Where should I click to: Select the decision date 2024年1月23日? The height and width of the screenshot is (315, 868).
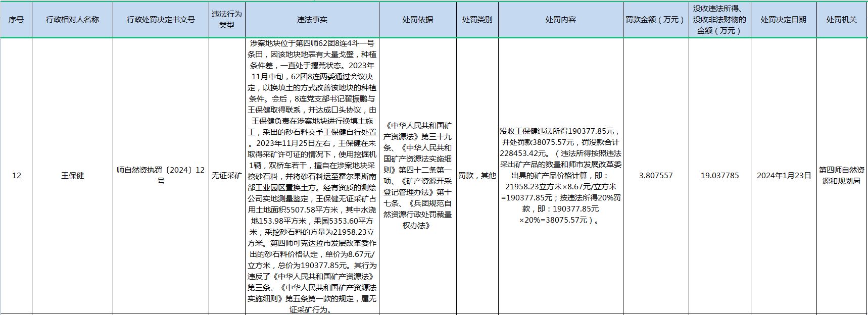pyautogui.click(x=784, y=176)
